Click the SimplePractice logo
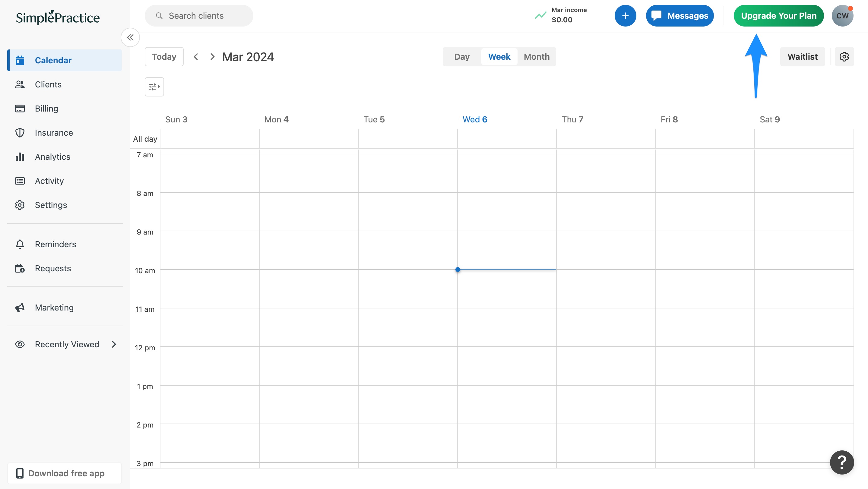868x489 pixels. tap(58, 17)
